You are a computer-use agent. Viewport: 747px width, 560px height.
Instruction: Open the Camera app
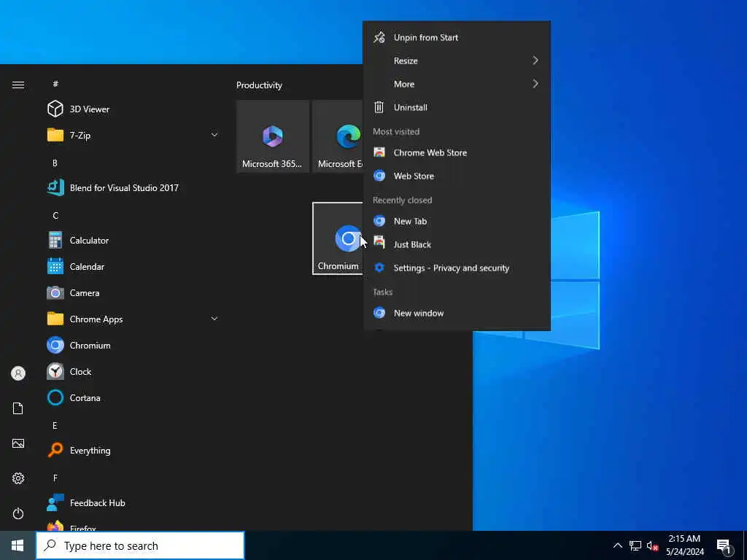(133, 293)
